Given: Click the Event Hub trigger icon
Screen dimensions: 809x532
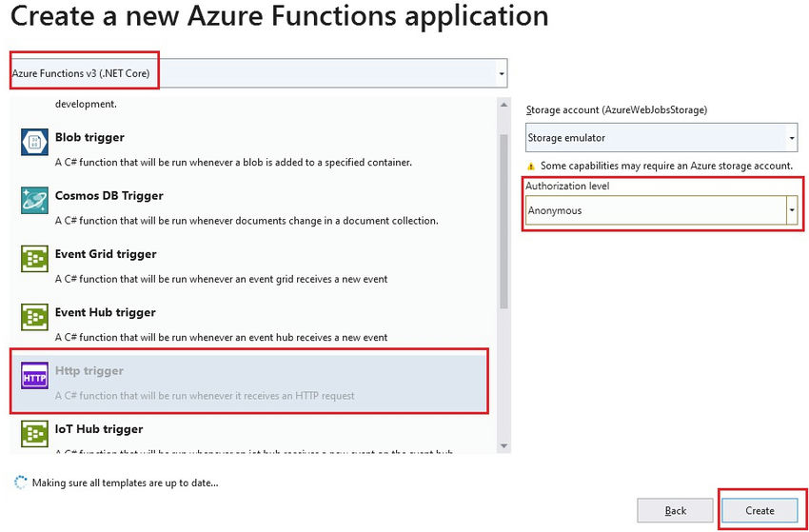Looking at the screenshot, I should (34, 317).
